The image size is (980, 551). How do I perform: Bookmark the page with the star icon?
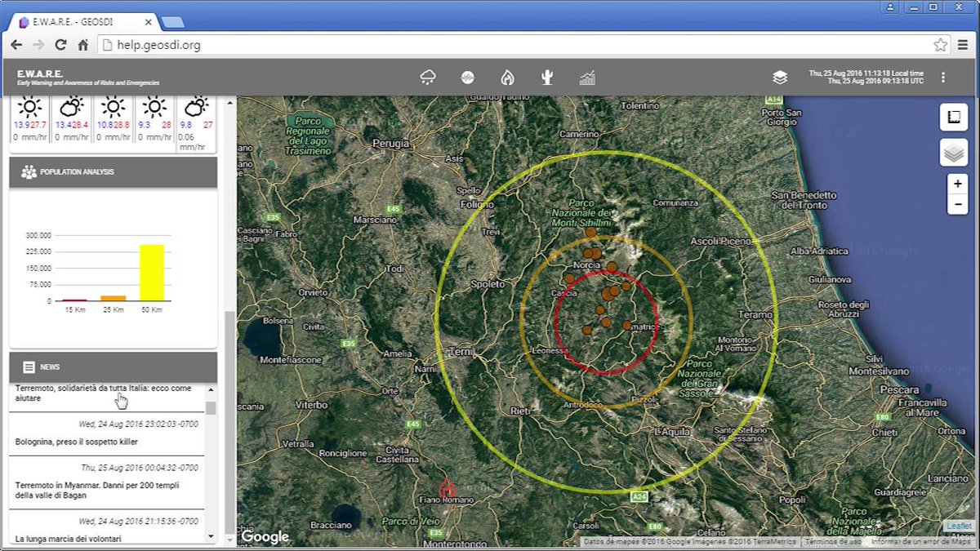click(940, 45)
